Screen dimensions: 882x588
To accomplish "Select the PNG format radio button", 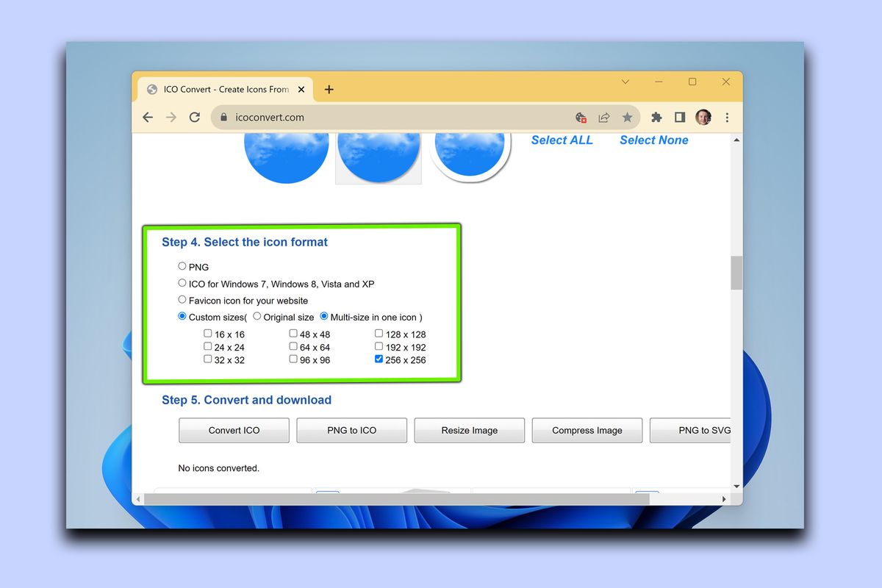I will tap(182, 265).
